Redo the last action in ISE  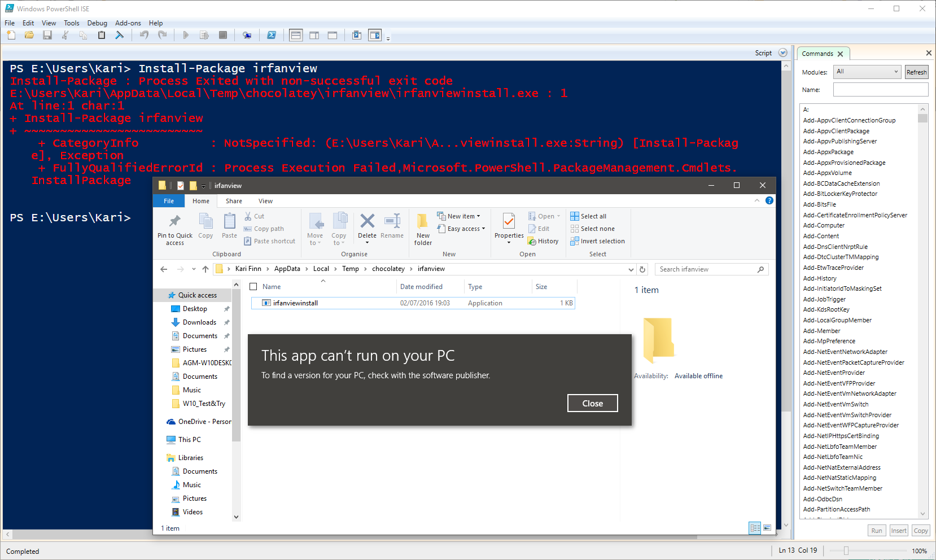(162, 35)
